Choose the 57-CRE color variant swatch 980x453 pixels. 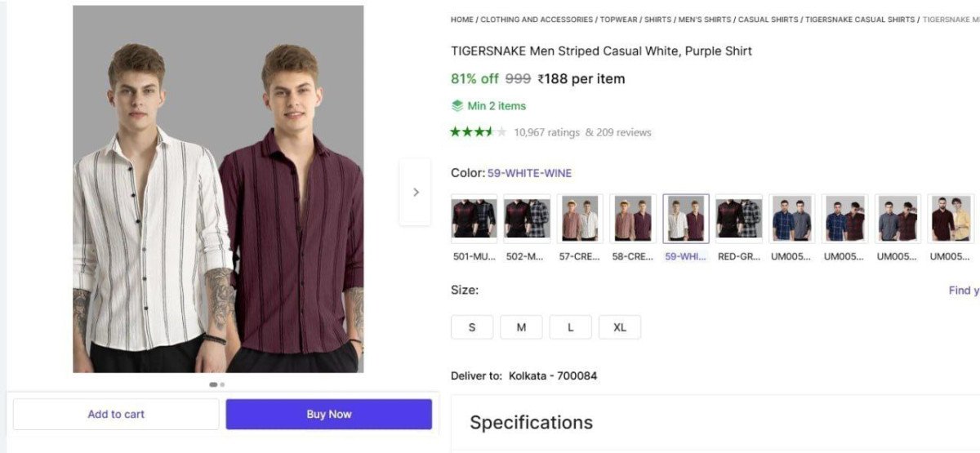point(580,219)
